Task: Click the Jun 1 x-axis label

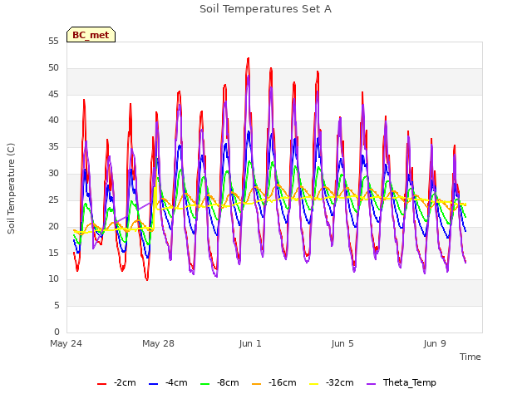Action: 250,343
